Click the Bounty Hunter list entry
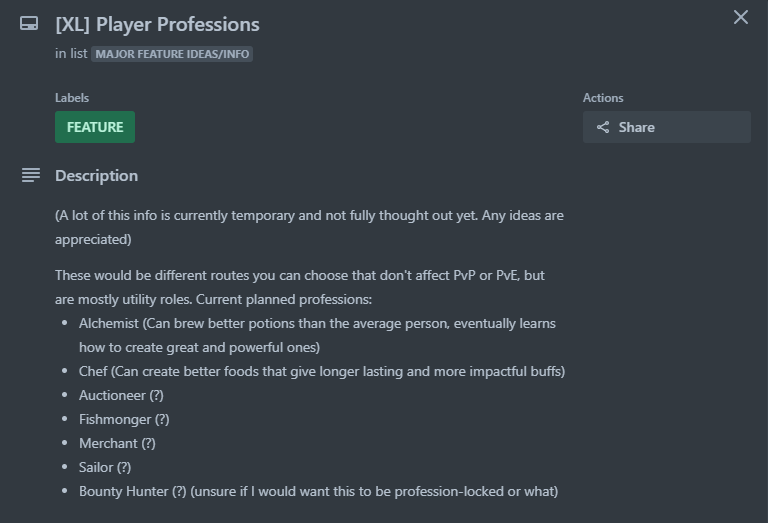The image size is (768, 523). 318,491
